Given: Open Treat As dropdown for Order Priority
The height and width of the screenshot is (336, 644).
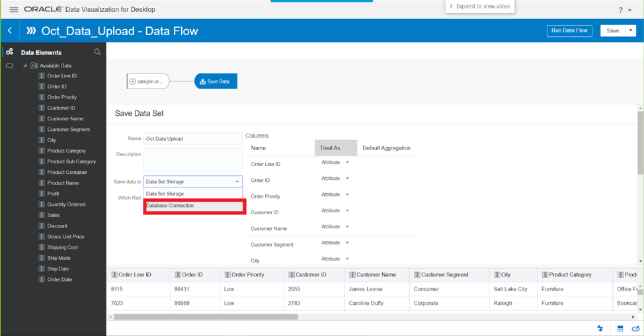Looking at the screenshot, I should tap(348, 194).
